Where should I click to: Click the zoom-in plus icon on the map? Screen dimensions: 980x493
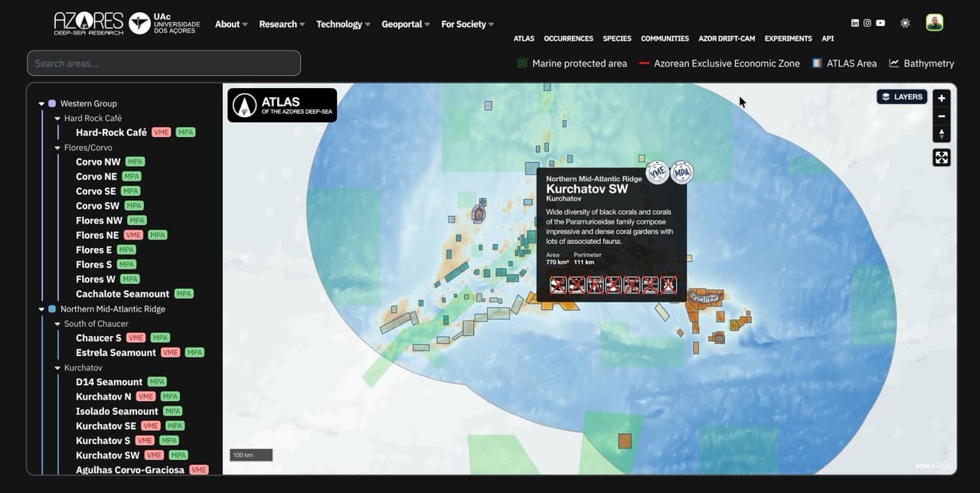coord(941,98)
